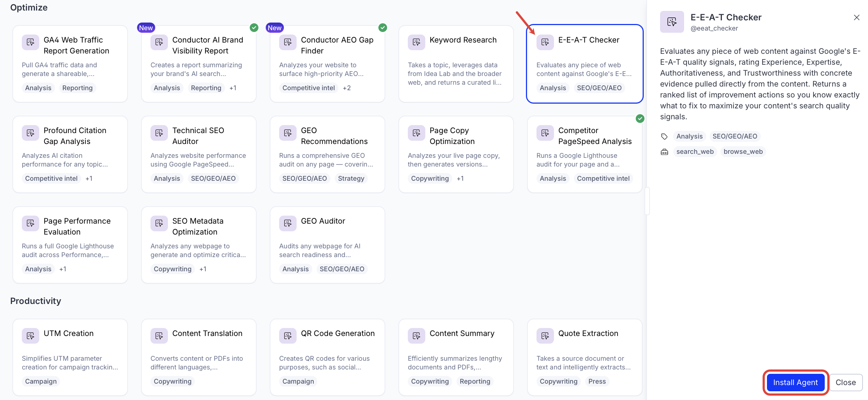Click the GA4 Web Traffic Report agent icon
The image size is (868, 400).
coord(31,42)
